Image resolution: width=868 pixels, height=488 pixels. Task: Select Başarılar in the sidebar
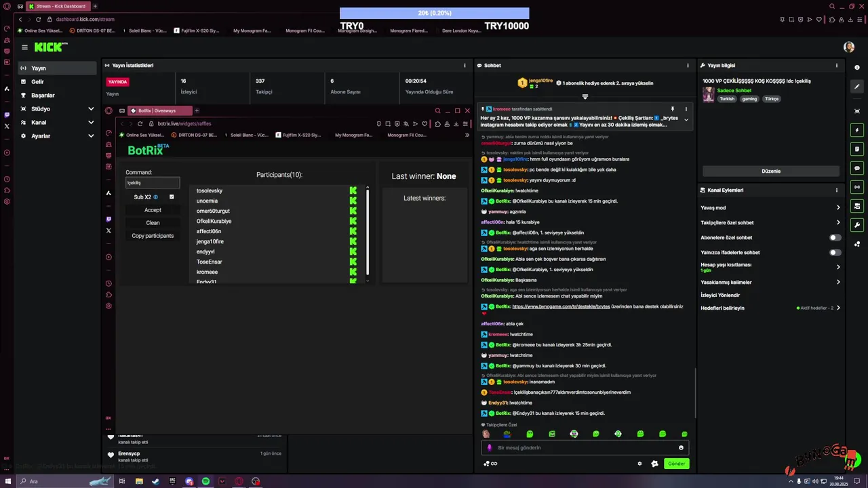[x=58, y=96]
